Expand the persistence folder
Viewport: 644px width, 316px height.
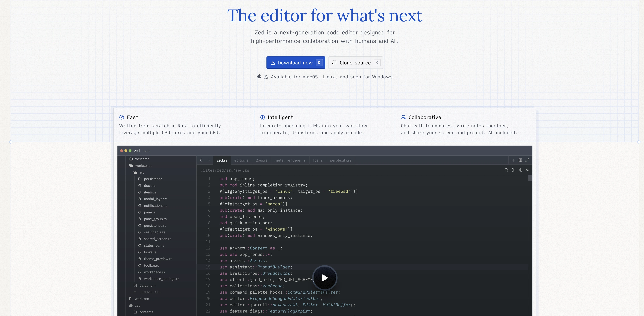(x=153, y=179)
